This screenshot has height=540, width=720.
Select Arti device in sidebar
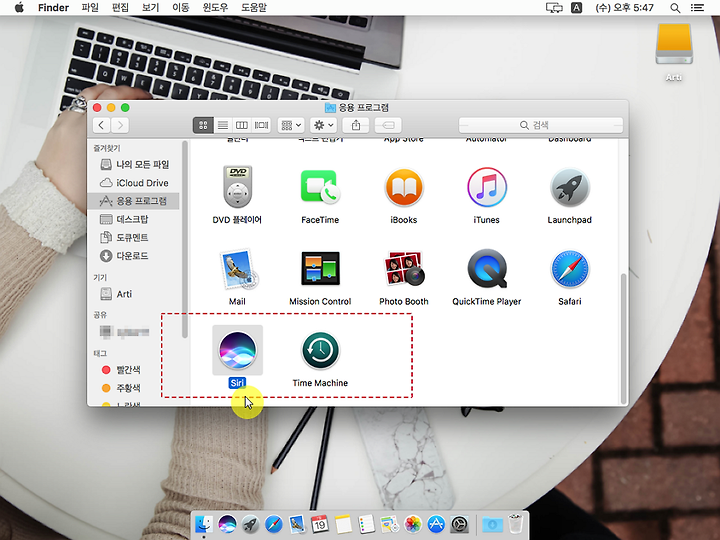coord(135,294)
